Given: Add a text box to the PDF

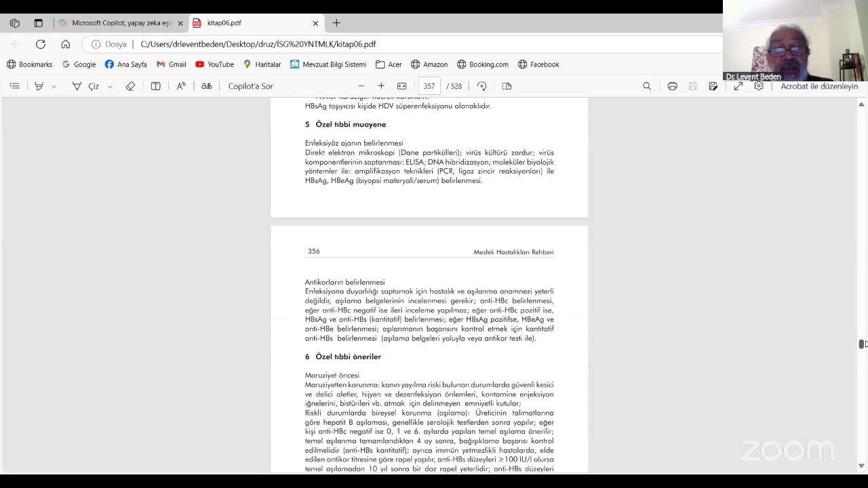Looking at the screenshot, I should coord(155,86).
